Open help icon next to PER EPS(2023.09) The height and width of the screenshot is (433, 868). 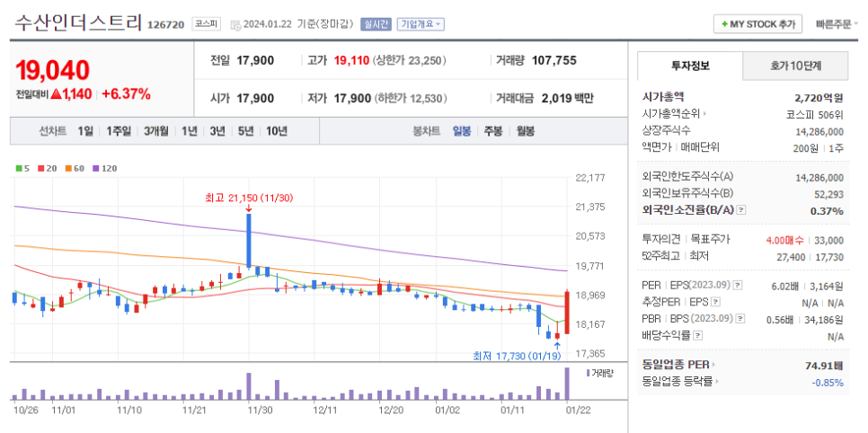click(x=738, y=285)
